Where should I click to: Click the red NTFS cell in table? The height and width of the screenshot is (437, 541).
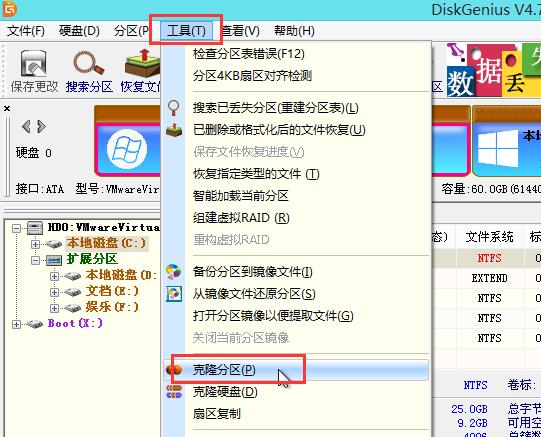[489, 258]
